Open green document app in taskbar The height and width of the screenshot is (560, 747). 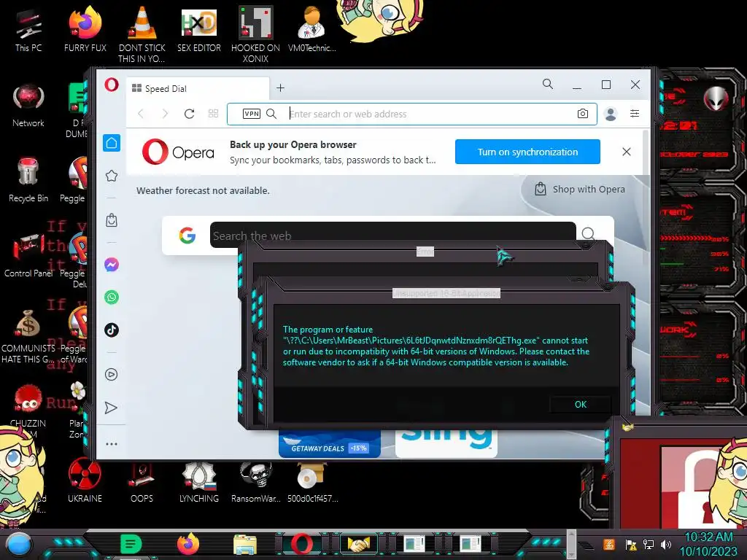pyautogui.click(x=131, y=544)
